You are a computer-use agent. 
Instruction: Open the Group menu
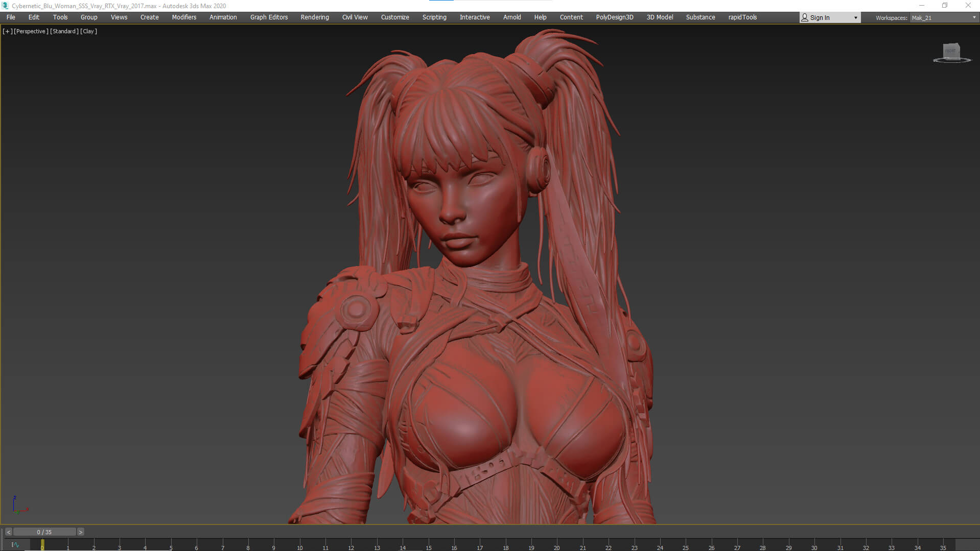click(89, 17)
